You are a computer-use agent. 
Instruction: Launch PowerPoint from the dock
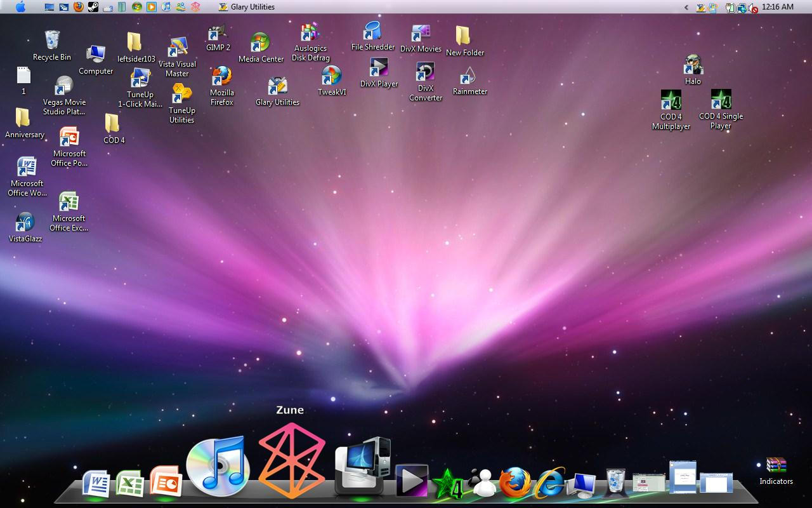pyautogui.click(x=166, y=482)
